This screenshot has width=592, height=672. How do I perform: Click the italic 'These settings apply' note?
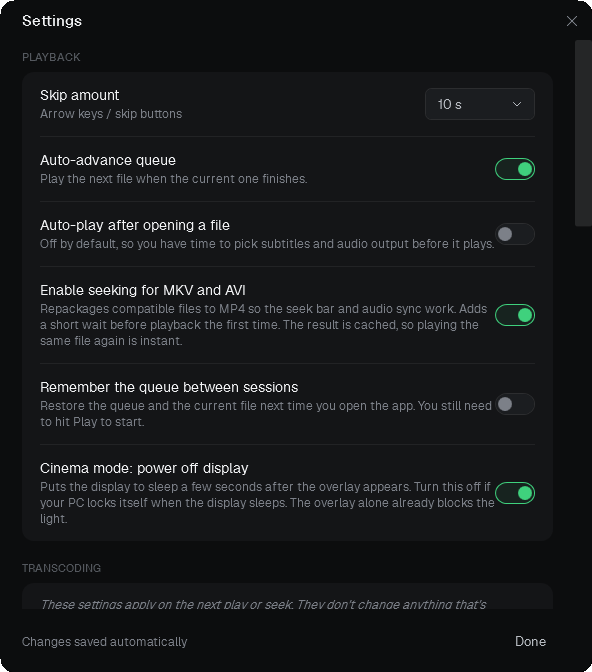[263, 604]
